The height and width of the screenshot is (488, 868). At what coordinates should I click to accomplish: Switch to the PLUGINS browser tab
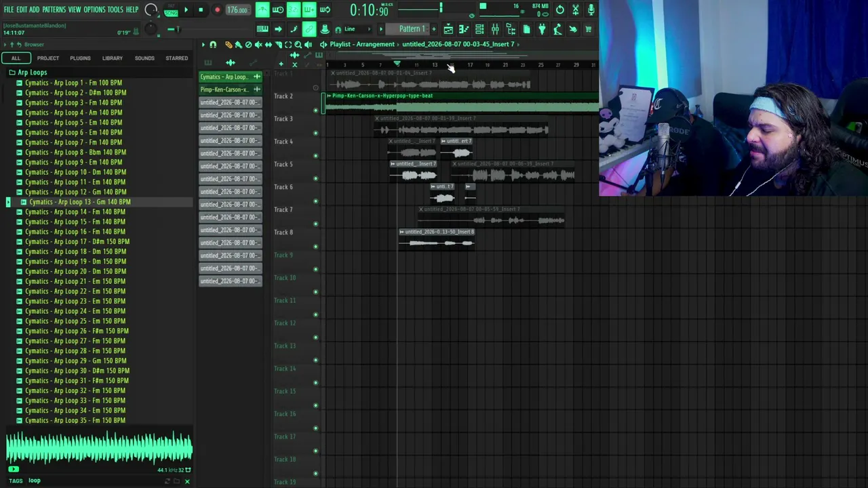pos(80,58)
